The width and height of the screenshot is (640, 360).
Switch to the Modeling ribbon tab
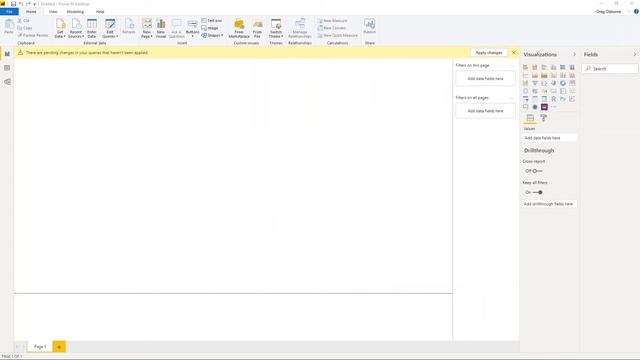tap(75, 11)
